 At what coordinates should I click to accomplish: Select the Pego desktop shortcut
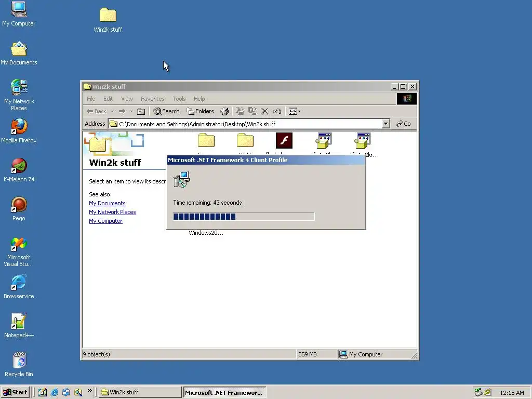tap(19, 209)
